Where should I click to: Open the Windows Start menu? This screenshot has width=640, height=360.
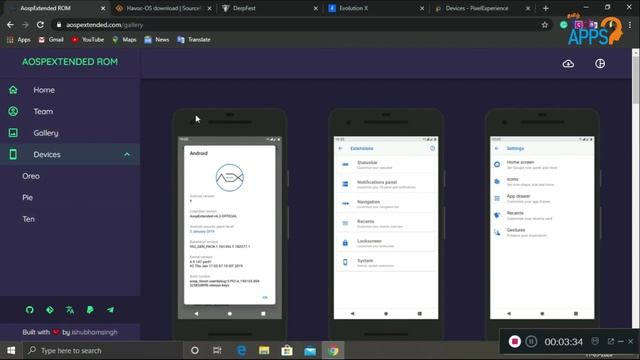pos(11,350)
